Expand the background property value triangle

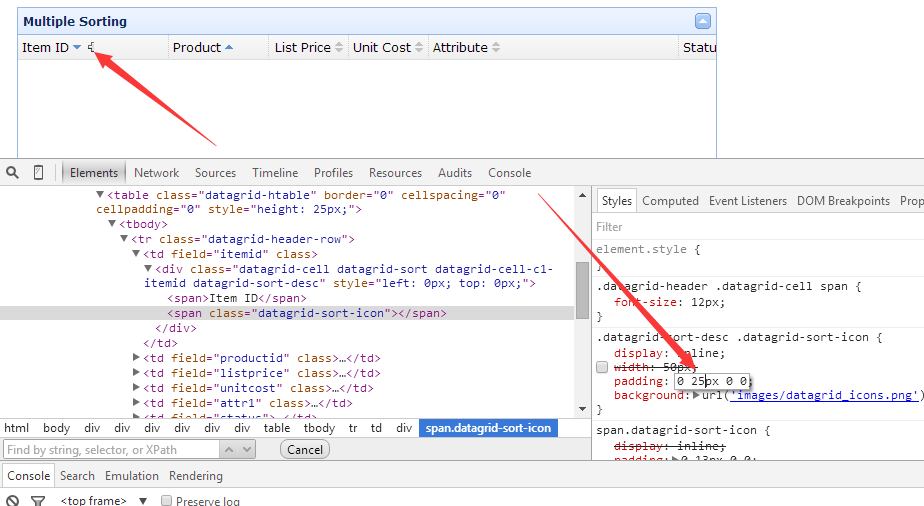click(x=697, y=395)
